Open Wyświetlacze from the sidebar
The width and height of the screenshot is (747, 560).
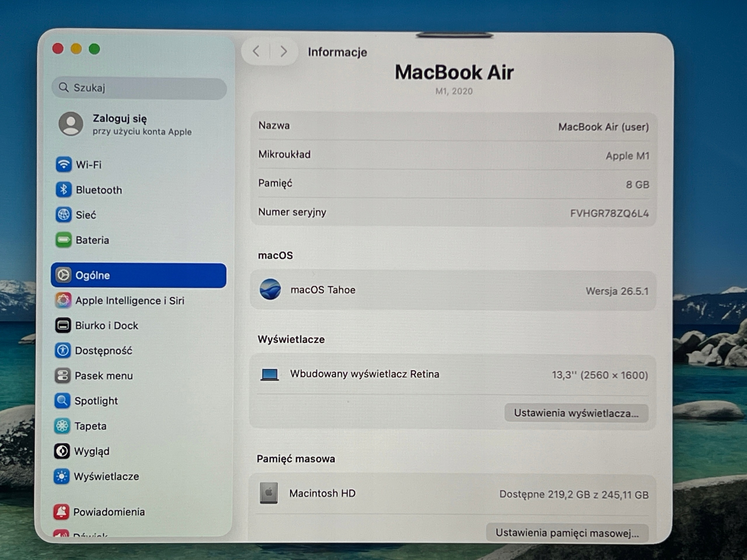click(107, 476)
